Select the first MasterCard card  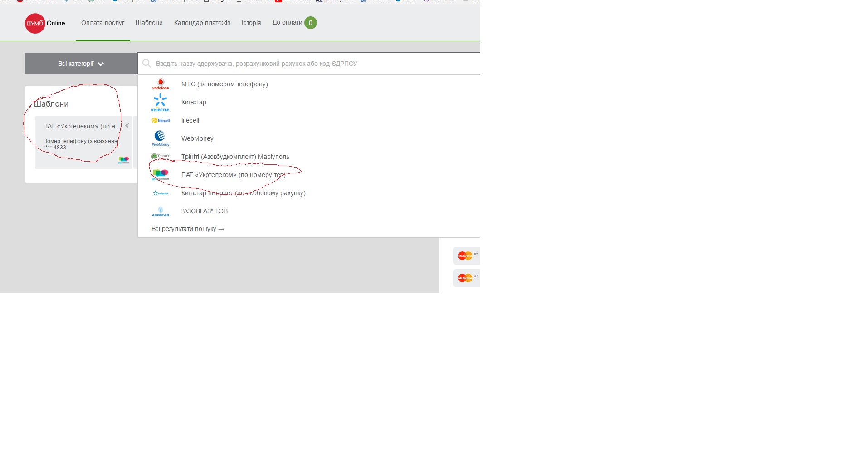click(466, 256)
